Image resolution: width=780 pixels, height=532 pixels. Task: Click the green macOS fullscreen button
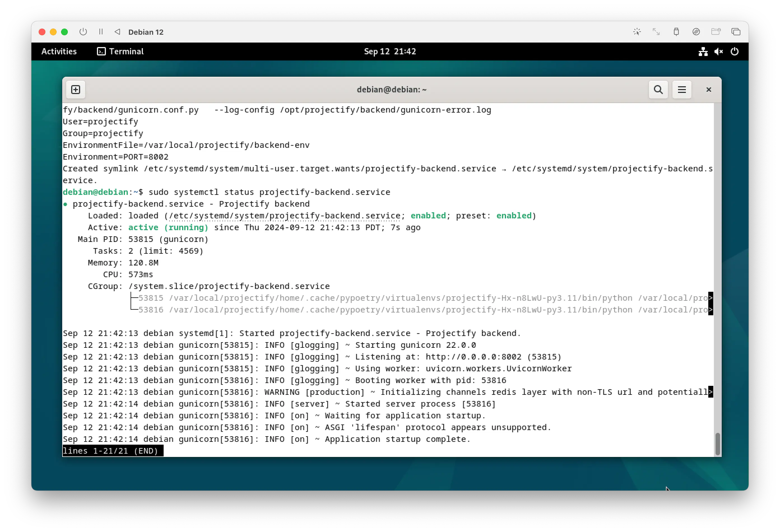(64, 32)
